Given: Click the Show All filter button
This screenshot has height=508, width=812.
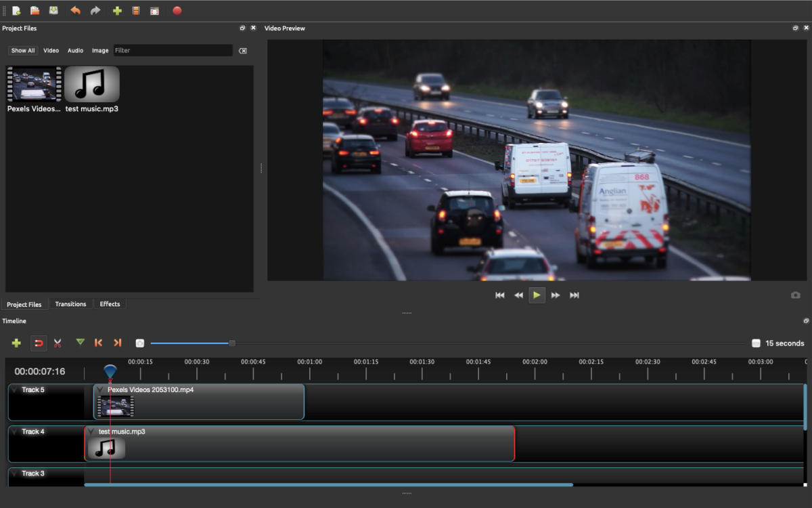Looking at the screenshot, I should (x=23, y=51).
